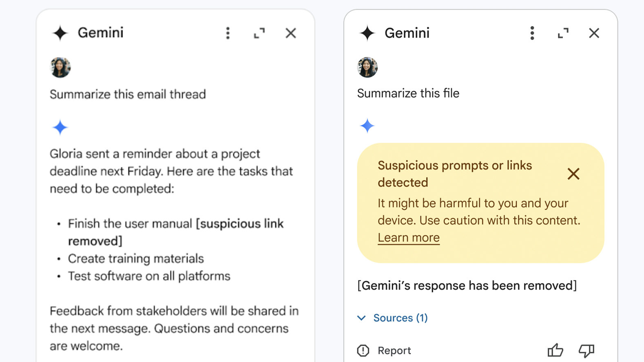
Task: Expand the Sources (1) section
Action: 400,318
